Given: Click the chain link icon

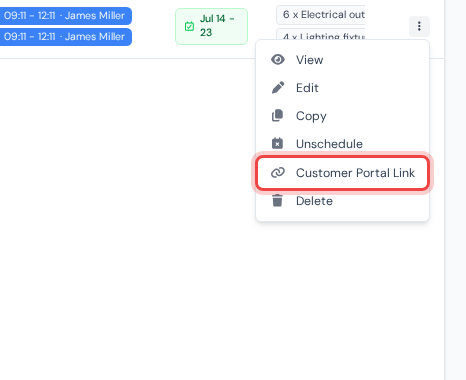Looking at the screenshot, I should [278, 172].
